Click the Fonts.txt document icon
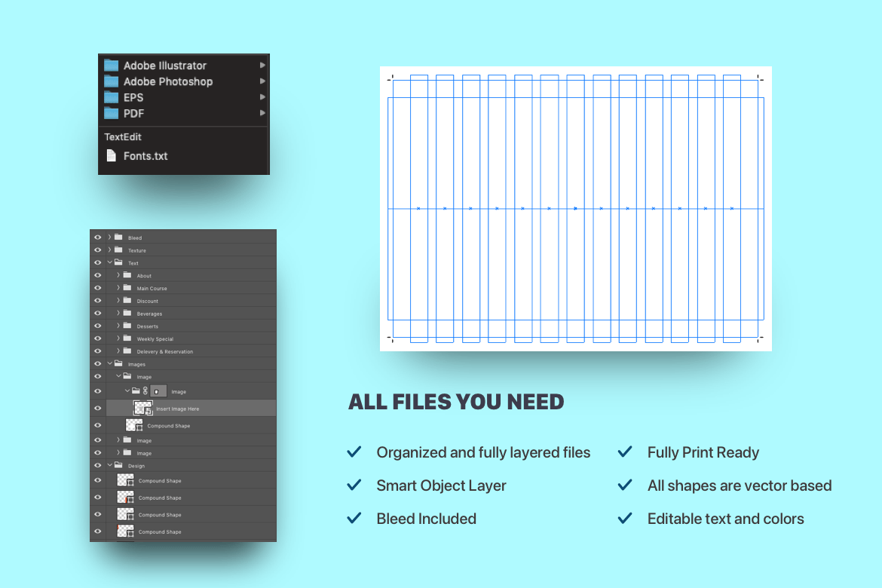 pos(112,156)
